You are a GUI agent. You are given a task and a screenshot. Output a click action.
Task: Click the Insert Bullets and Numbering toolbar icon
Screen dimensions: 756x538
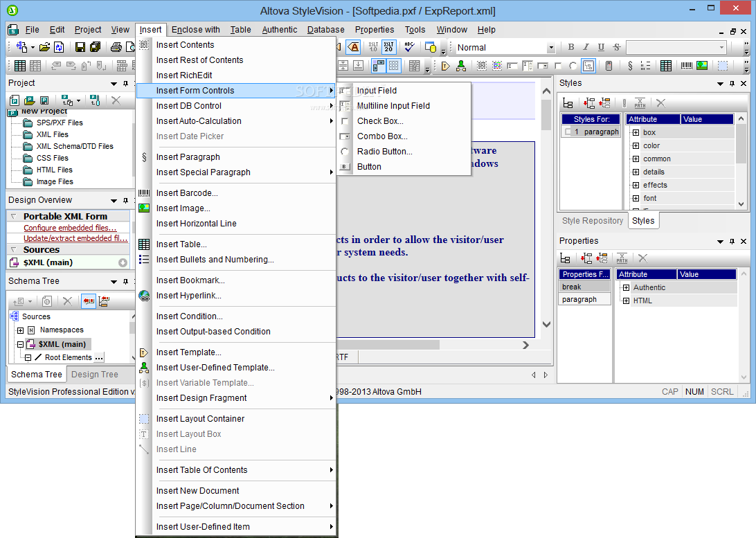[645, 66]
